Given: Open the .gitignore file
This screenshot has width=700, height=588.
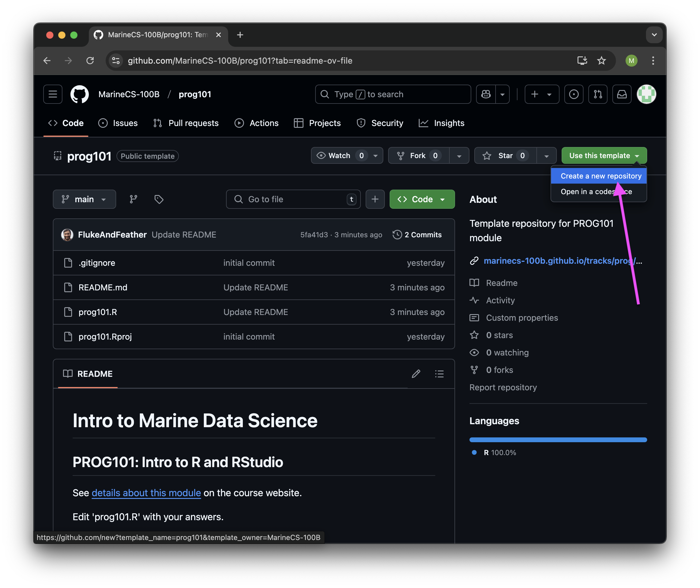Looking at the screenshot, I should point(97,263).
